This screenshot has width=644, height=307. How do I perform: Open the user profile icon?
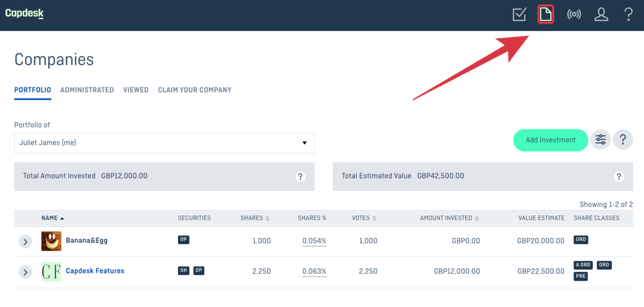[x=601, y=14]
